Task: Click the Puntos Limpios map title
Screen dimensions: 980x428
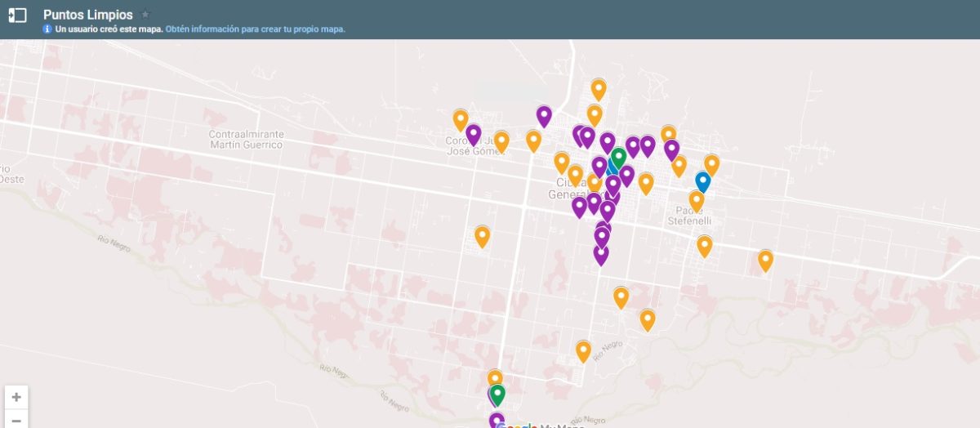Action: click(87, 15)
